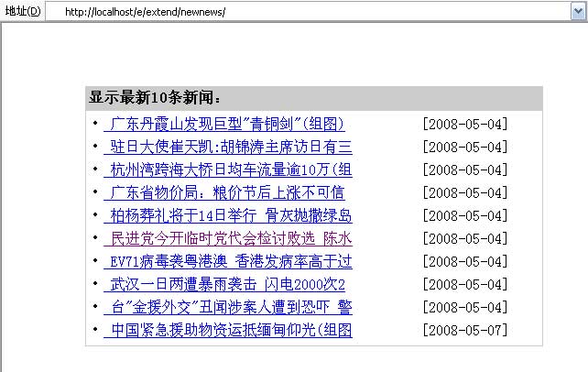Click the [2008-05-07] date entry
Screen dimensions: 588x372
coord(464,330)
